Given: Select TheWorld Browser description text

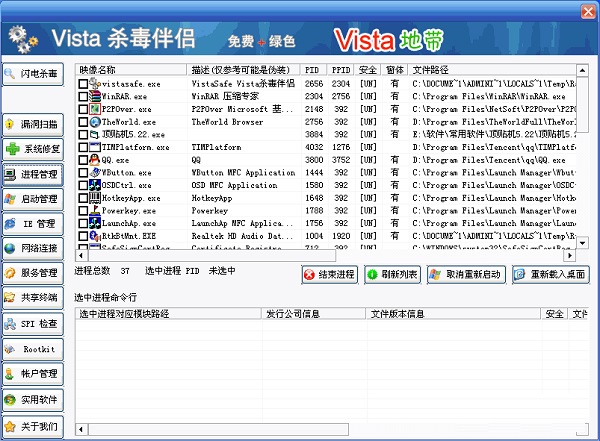Looking at the screenshot, I should tap(227, 122).
